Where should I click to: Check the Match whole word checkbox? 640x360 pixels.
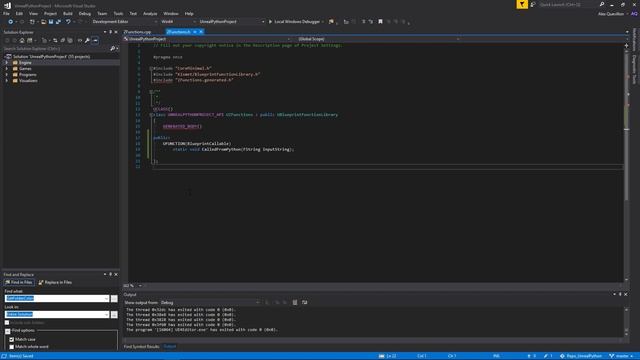click(11, 347)
